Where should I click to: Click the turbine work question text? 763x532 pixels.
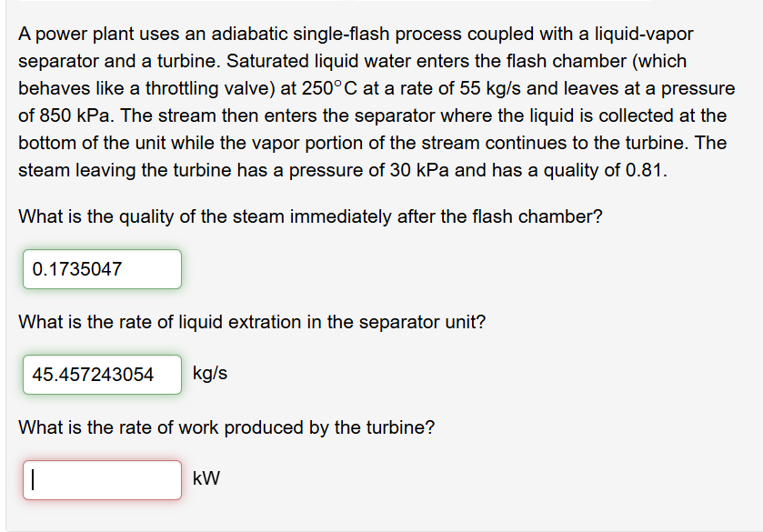tap(225, 427)
